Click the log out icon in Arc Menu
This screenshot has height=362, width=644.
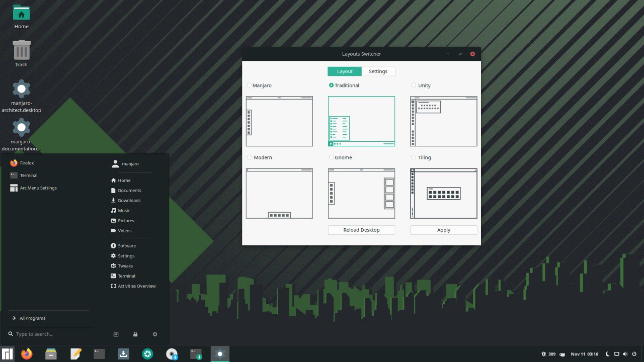(x=116, y=334)
